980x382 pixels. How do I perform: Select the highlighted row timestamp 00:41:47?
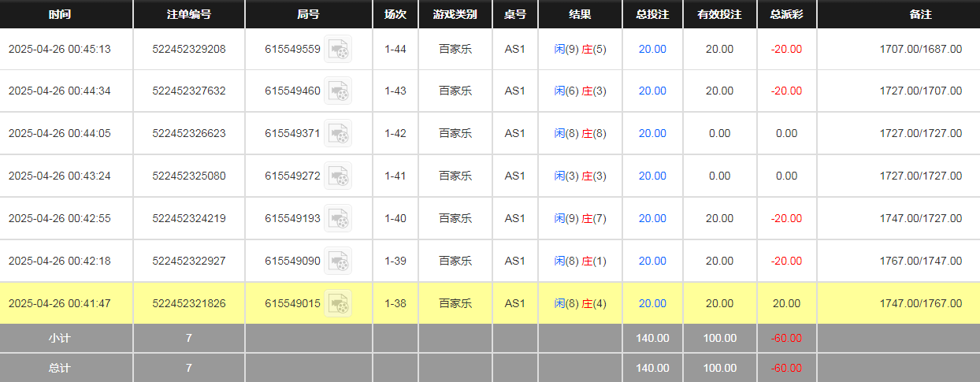coord(60,303)
